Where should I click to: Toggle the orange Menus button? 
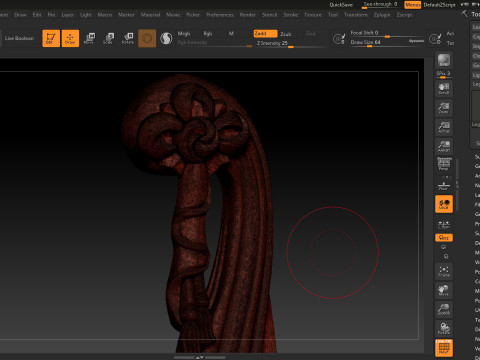coord(413,5)
